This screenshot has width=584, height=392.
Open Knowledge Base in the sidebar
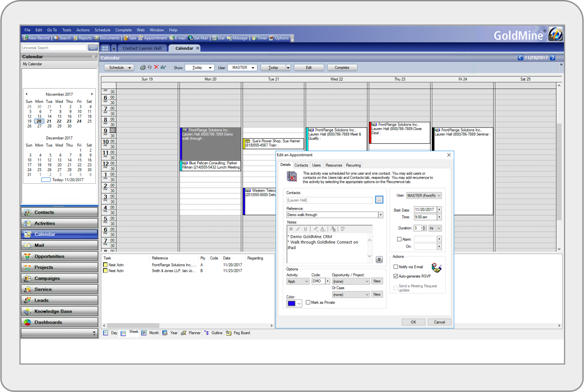[x=59, y=311]
